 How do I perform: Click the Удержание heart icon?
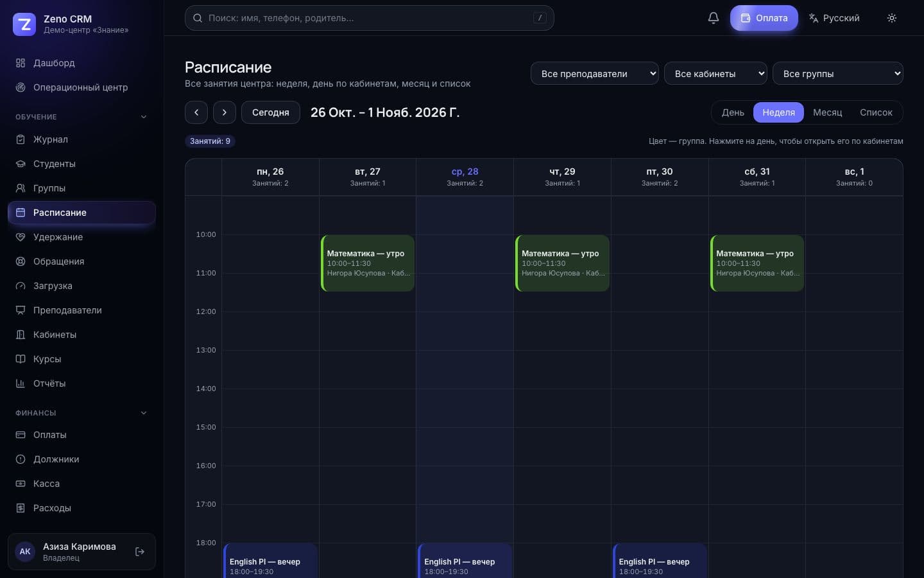[21, 237]
